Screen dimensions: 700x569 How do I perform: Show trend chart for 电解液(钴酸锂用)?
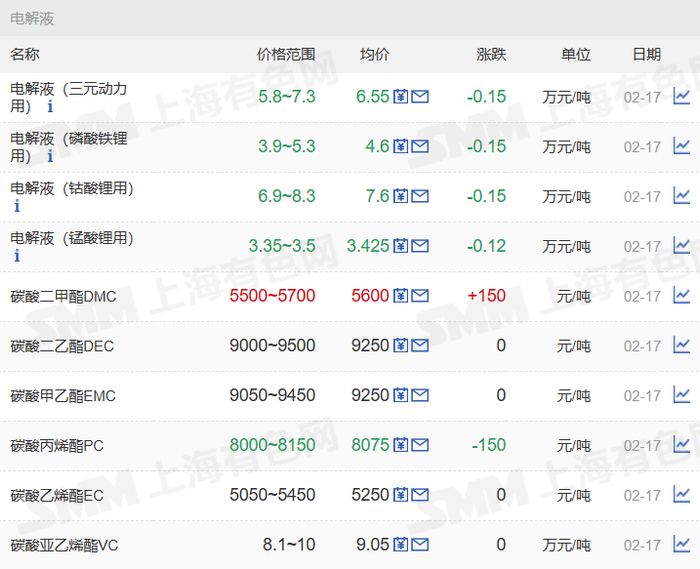point(681,196)
